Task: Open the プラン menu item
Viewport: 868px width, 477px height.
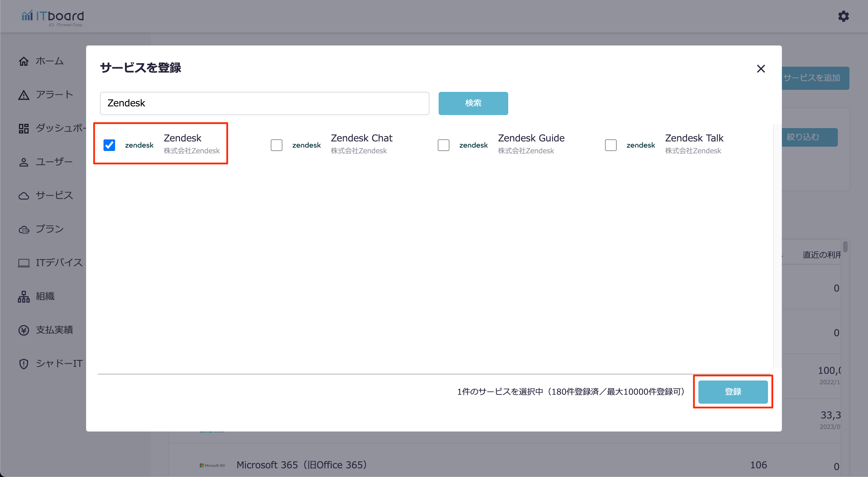Action: (50, 229)
